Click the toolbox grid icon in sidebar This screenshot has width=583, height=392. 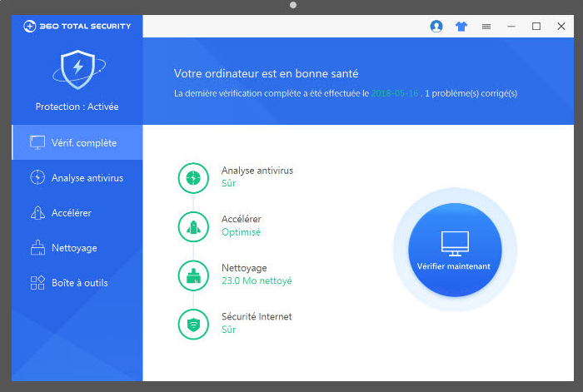37,283
